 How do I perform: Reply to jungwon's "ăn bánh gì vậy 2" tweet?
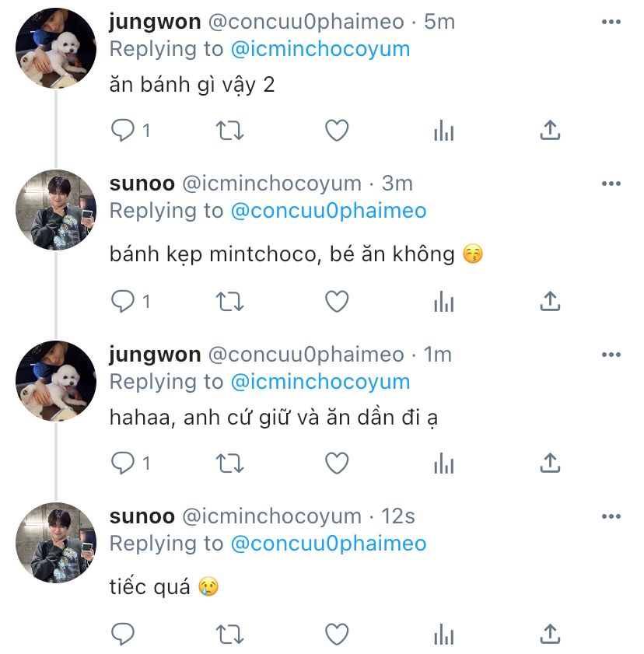click(x=123, y=131)
